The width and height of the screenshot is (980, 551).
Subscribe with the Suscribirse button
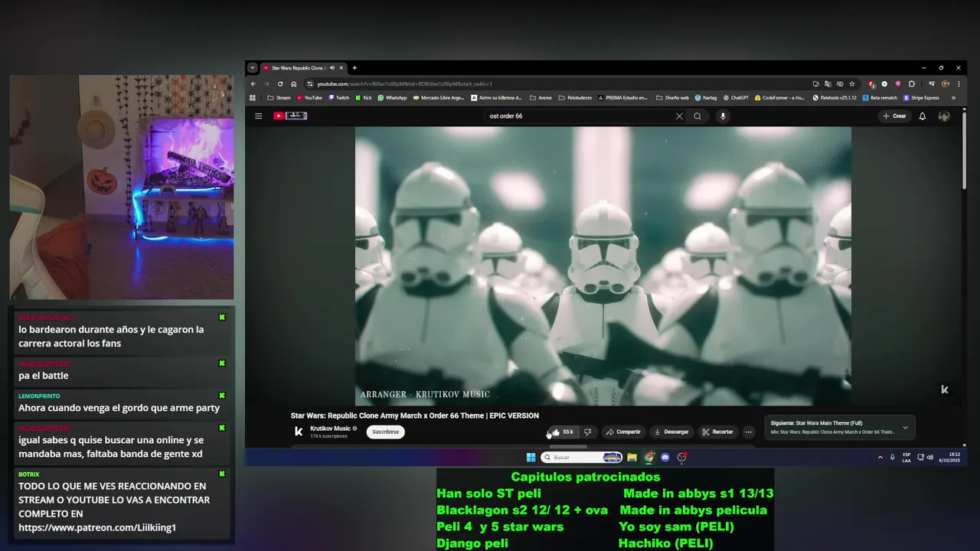click(x=385, y=432)
